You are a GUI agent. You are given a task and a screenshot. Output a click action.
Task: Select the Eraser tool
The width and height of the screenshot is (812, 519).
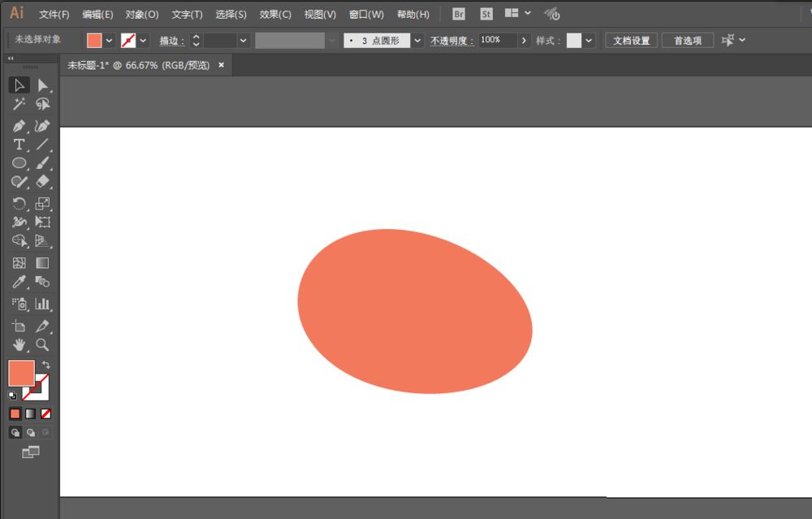point(42,182)
